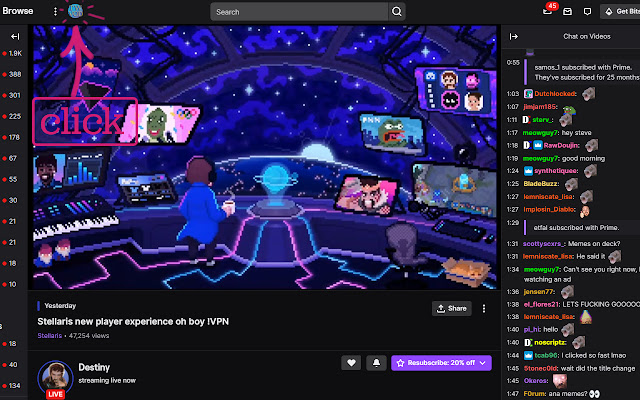The height and width of the screenshot is (400, 640).
Task: Collapse the left channel sidebar arrow
Action: click(15, 36)
